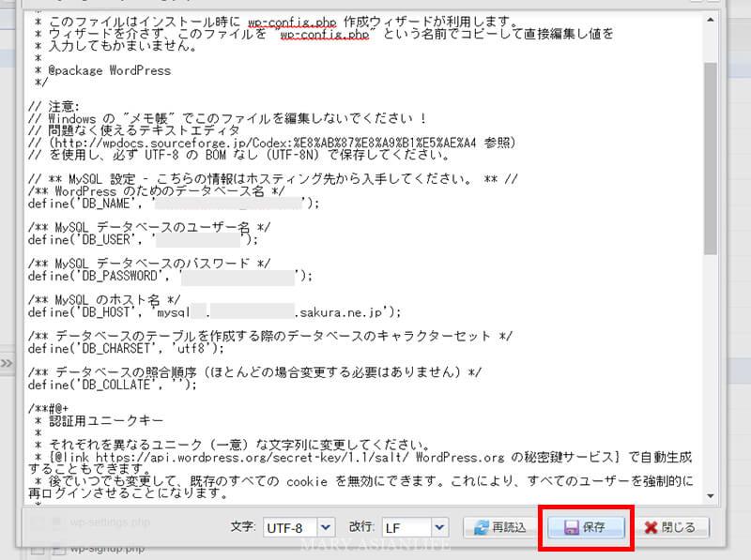Click the define('DB_PASSWORD' line

[x=170, y=276]
